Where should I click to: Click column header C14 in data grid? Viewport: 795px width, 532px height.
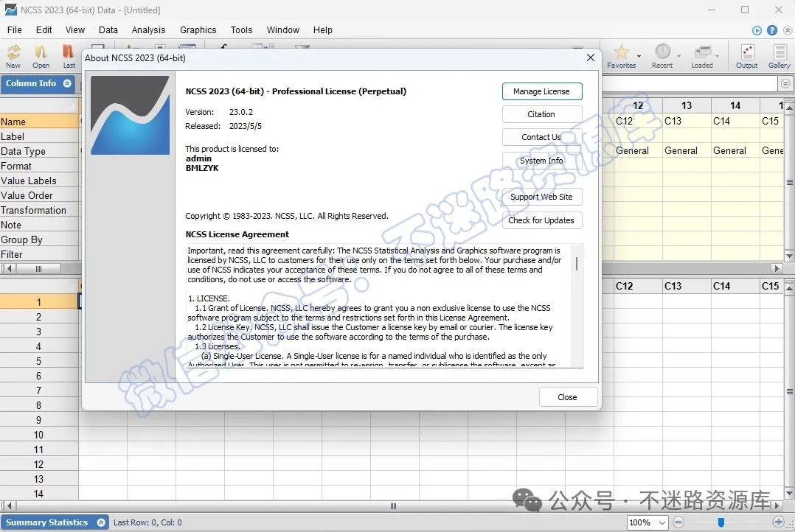tap(735, 286)
